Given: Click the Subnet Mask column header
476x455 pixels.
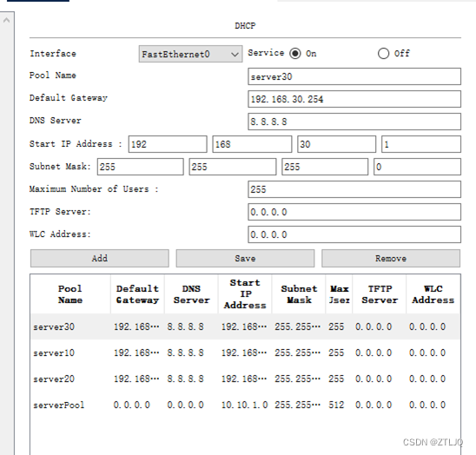Looking at the screenshot, I should 299,294.
